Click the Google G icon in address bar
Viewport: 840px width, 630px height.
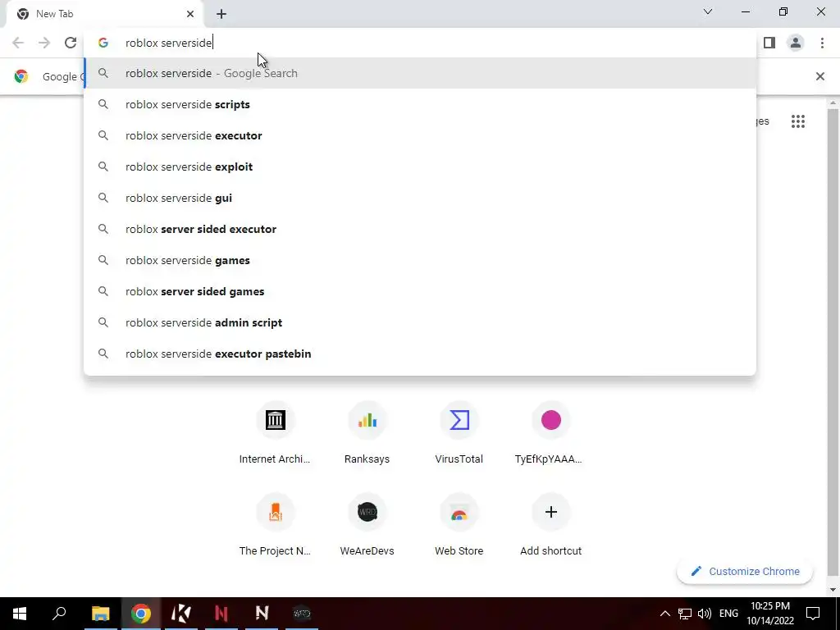(103, 43)
